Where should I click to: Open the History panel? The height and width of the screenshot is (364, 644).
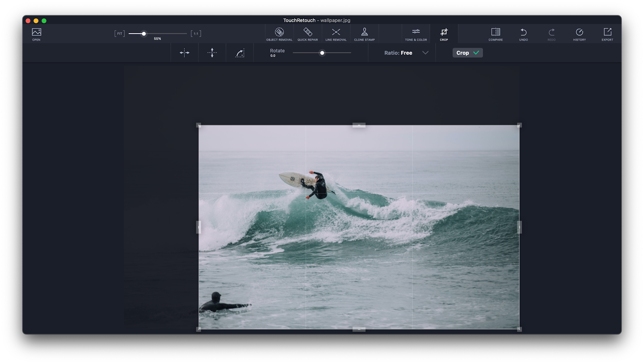579,34
